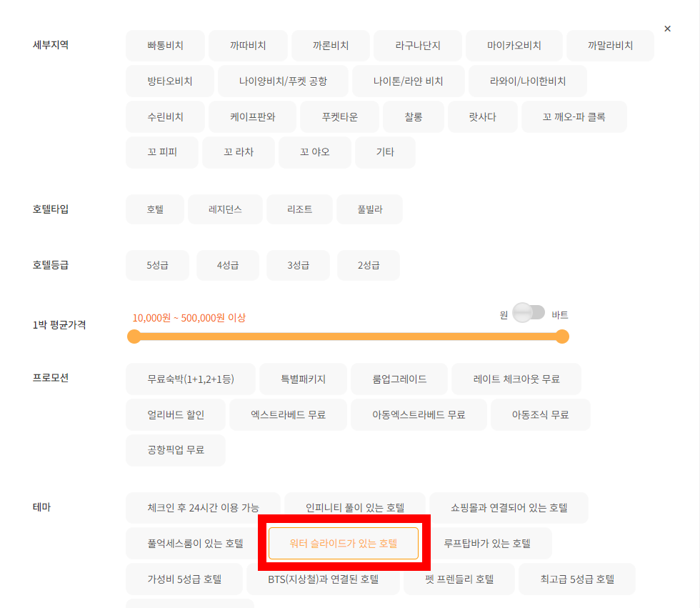Select 꼬 깨오-파 클록 area
700x608 pixels.
[574, 117]
